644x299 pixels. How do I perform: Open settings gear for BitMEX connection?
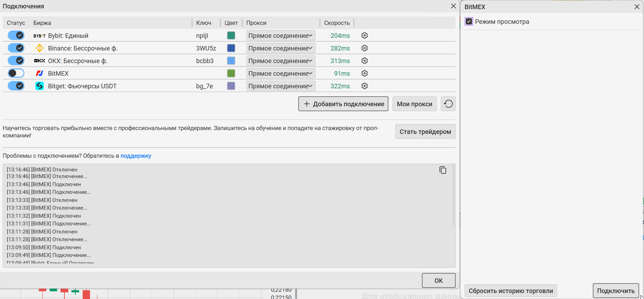click(x=365, y=73)
